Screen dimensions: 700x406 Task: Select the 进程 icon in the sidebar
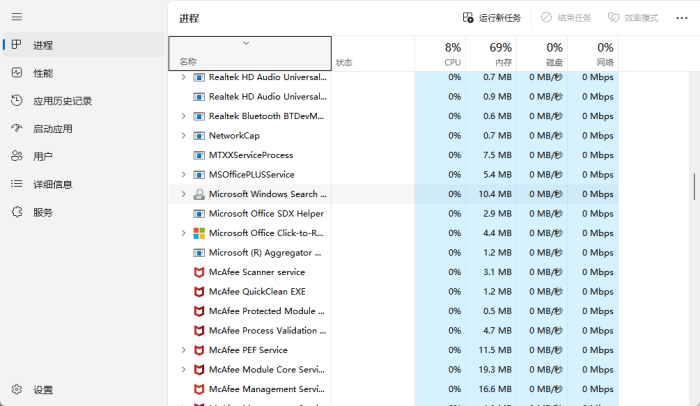tap(17, 45)
